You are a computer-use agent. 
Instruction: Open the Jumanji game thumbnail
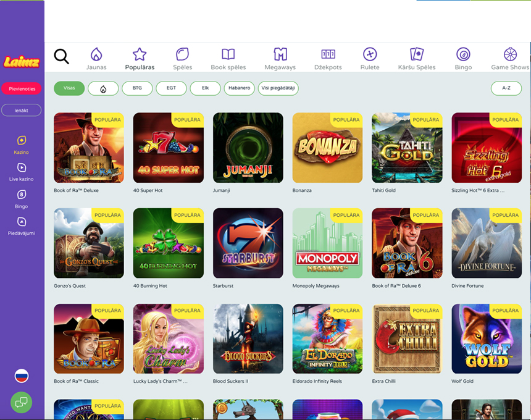[x=248, y=148]
